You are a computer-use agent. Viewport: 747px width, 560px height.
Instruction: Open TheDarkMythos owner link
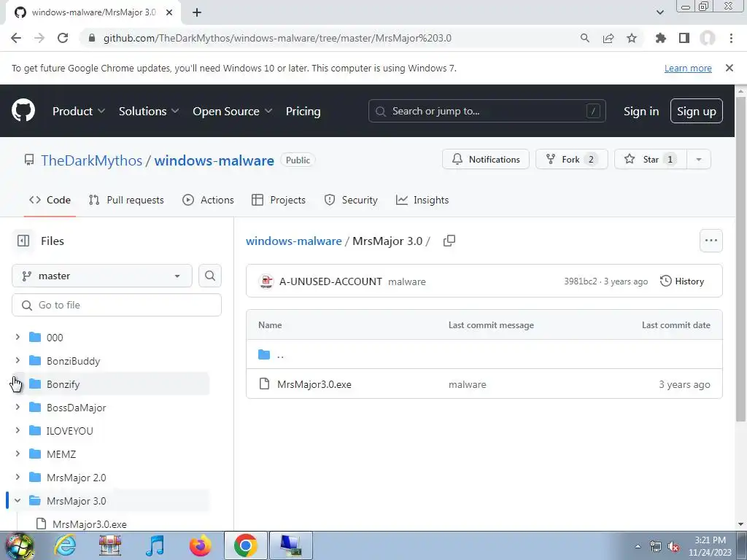tap(91, 160)
